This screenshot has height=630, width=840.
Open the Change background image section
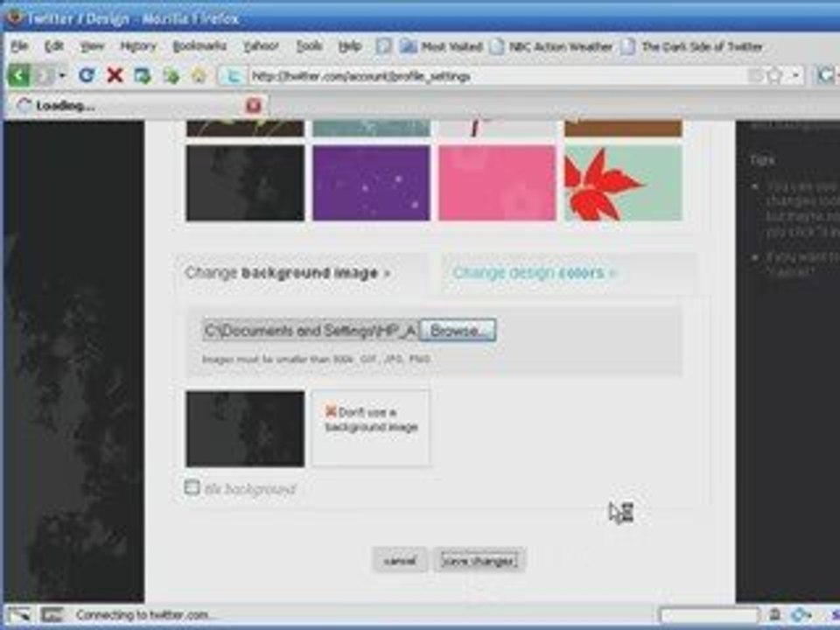[x=288, y=273]
